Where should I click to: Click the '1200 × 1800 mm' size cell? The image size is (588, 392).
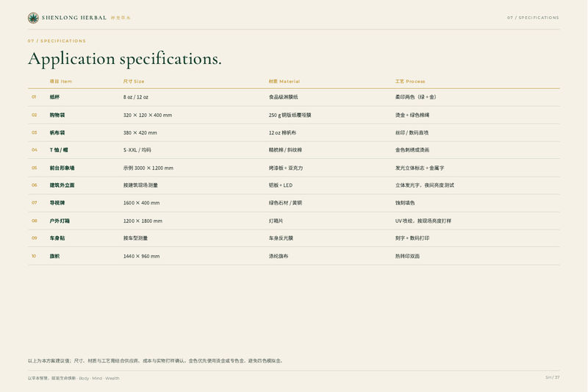143,221
